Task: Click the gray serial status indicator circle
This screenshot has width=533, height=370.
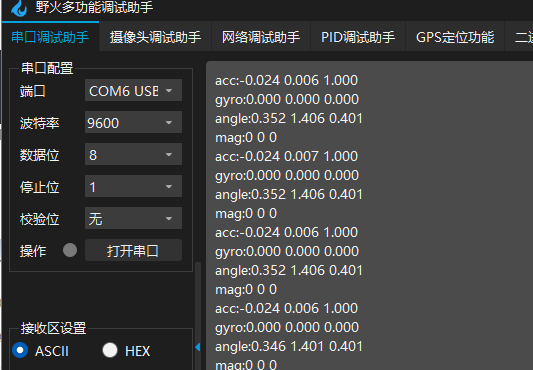Action: 70,250
